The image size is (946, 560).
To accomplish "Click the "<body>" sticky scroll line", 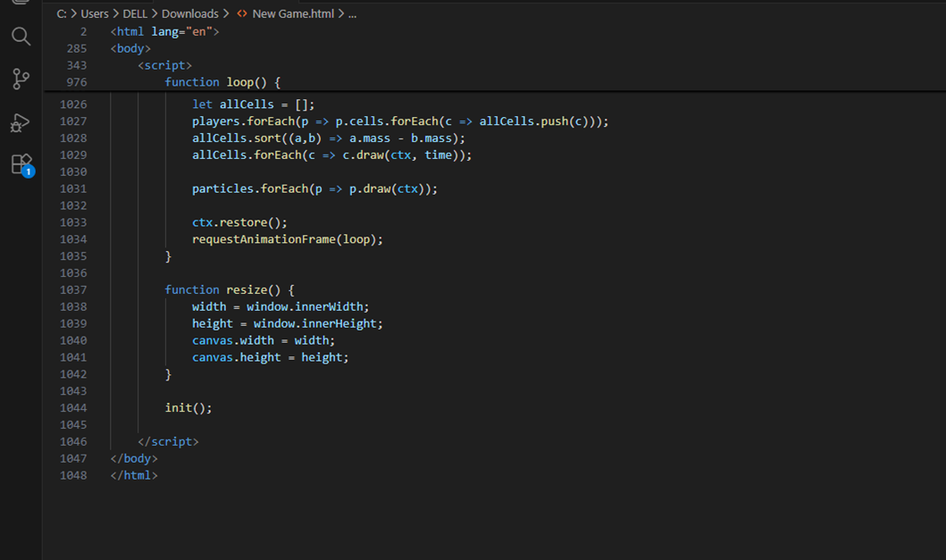I will pyautogui.click(x=130, y=47).
